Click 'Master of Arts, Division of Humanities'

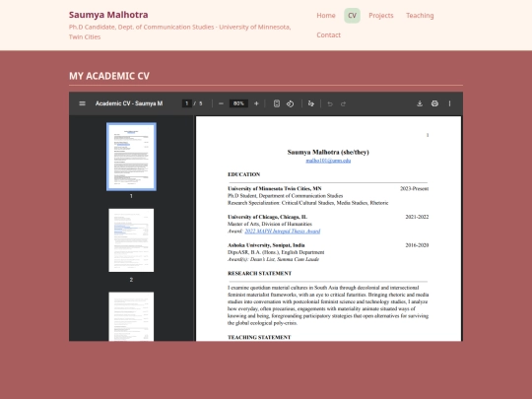[x=270, y=224]
